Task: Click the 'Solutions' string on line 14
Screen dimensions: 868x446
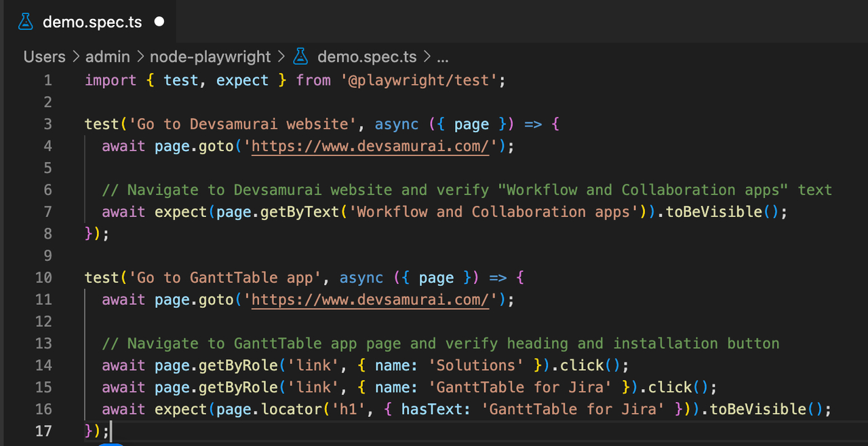Action: (476, 365)
